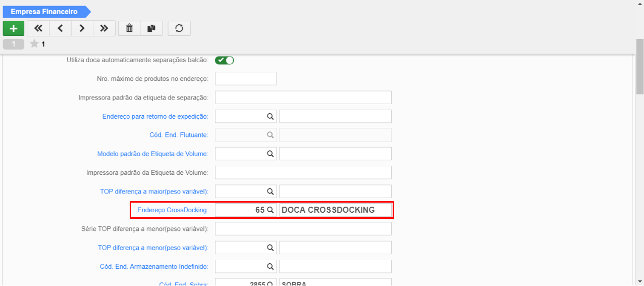644x286 pixels.
Task: Go to next record arrow
Action: point(82,28)
